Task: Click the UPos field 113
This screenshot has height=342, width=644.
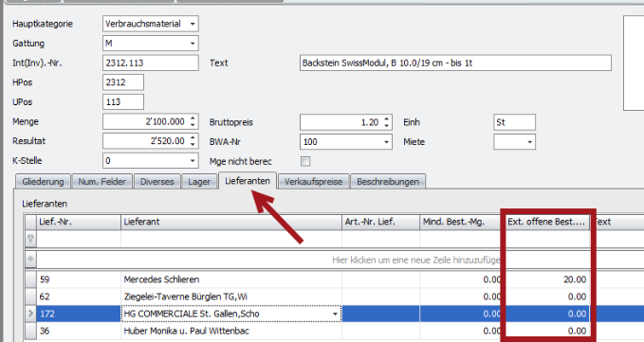Action: [123, 102]
